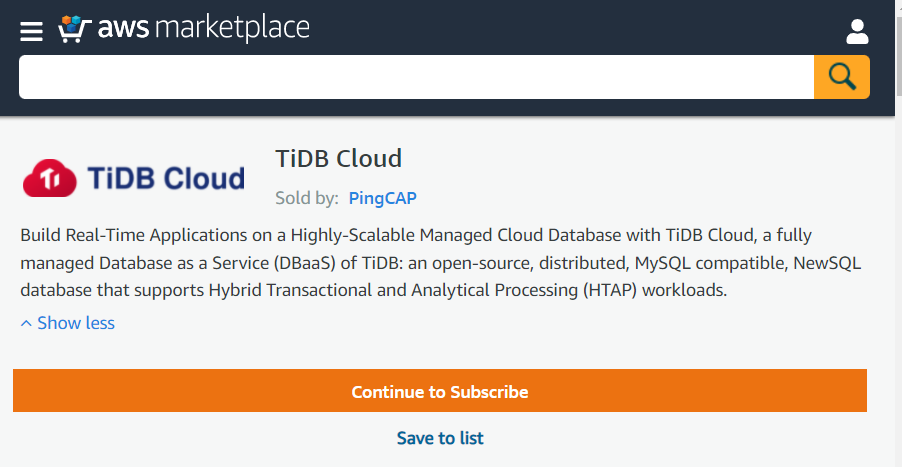Click the product description paragraph text
Screen dimensions: 902x467
tap(440, 264)
